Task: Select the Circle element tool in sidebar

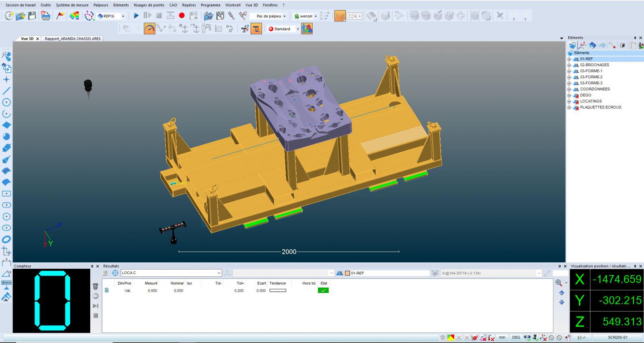Action: tap(6, 102)
